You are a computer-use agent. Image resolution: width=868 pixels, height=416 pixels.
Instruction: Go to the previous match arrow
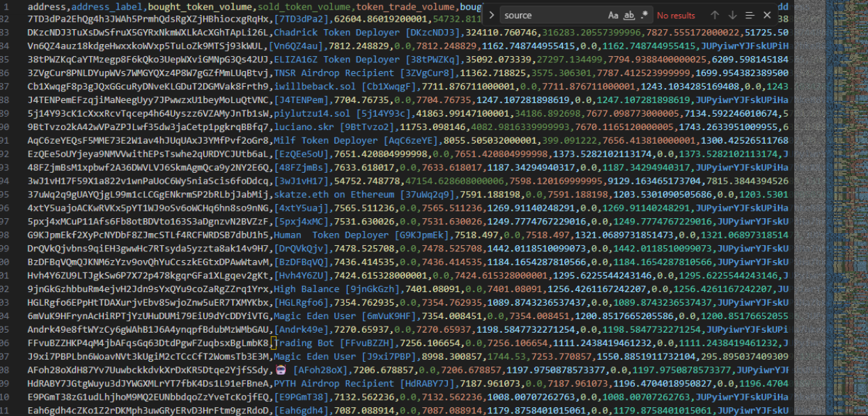point(715,15)
